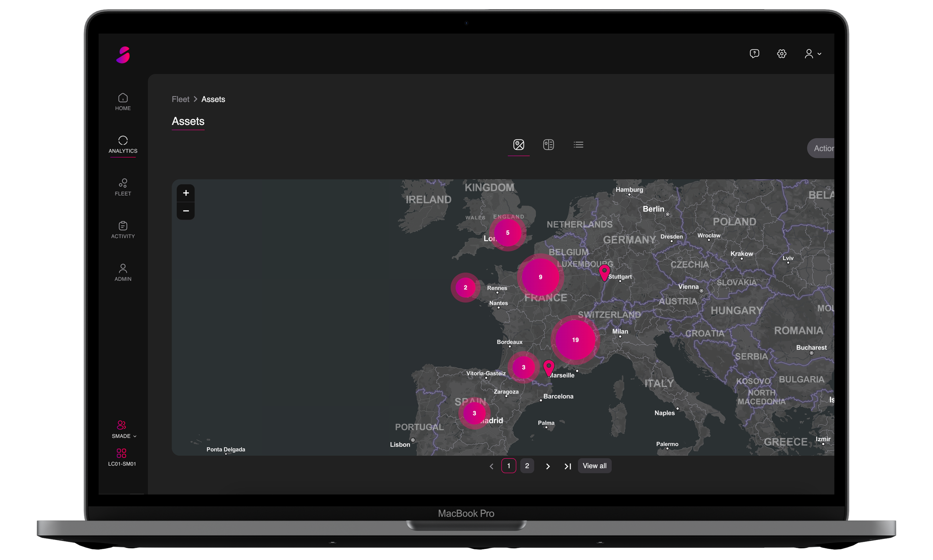Click Fleet breadcrumb link

click(x=180, y=99)
